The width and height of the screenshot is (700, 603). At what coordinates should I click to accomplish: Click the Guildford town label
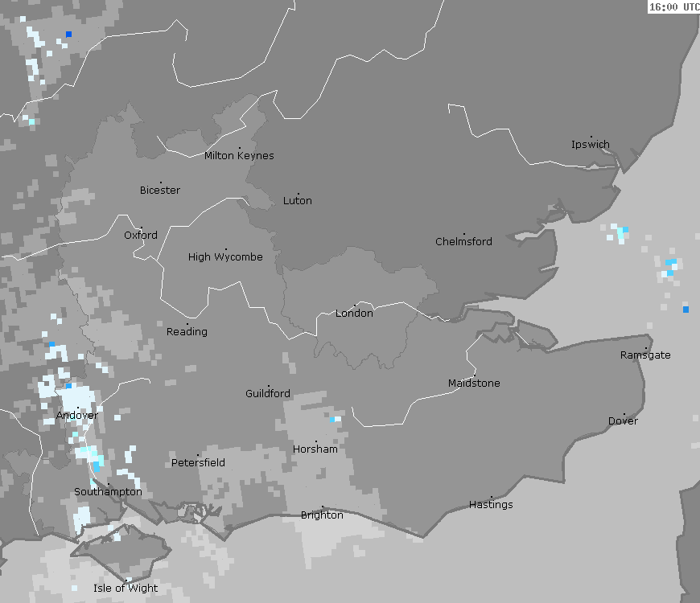tap(268, 393)
